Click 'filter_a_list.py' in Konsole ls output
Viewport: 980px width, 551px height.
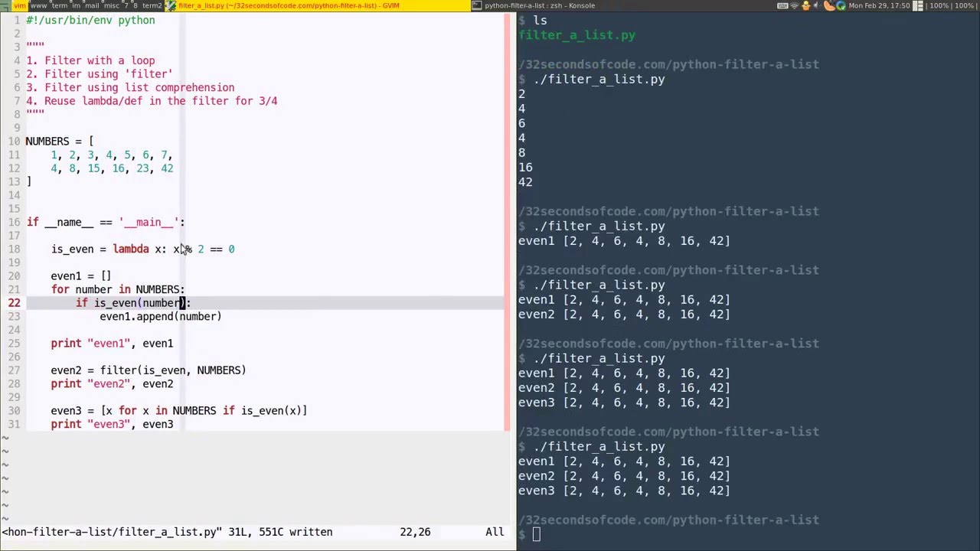pos(577,35)
